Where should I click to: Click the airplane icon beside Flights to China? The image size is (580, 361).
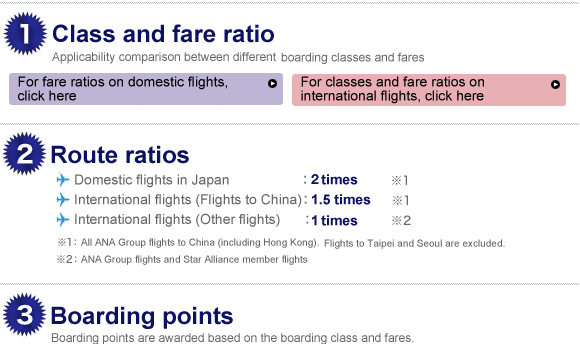63,200
